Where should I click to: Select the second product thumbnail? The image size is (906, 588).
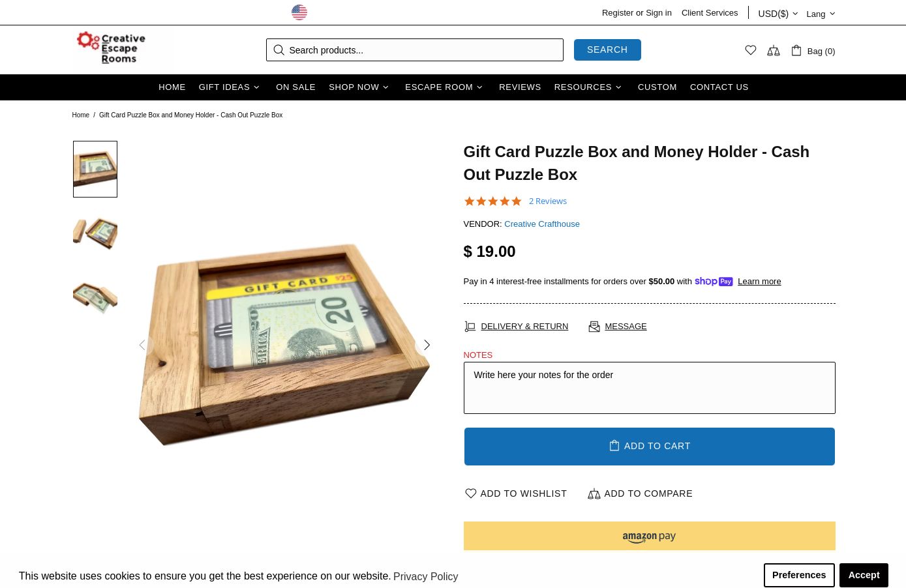(x=95, y=233)
